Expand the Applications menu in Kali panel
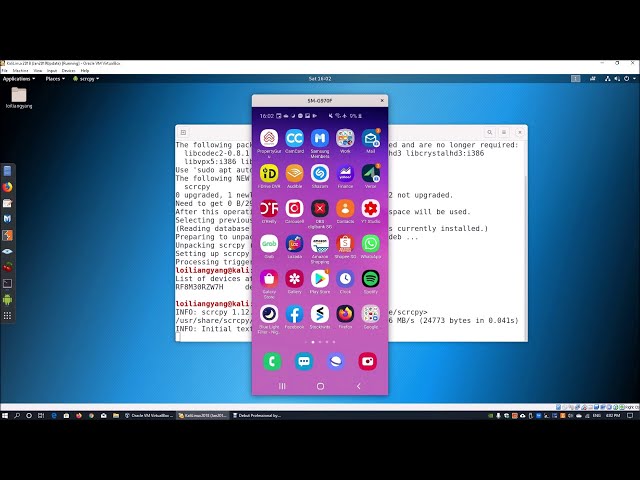640x480 pixels. tap(19, 79)
